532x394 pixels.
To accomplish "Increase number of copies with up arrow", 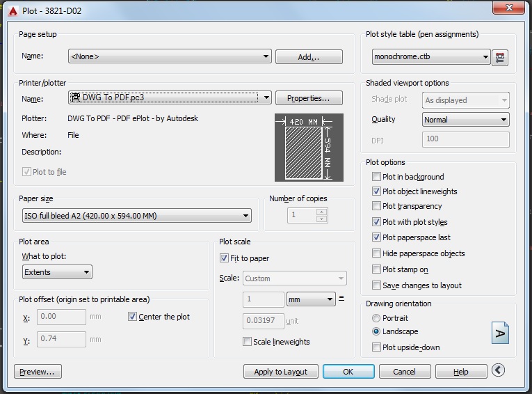I will click(322, 212).
